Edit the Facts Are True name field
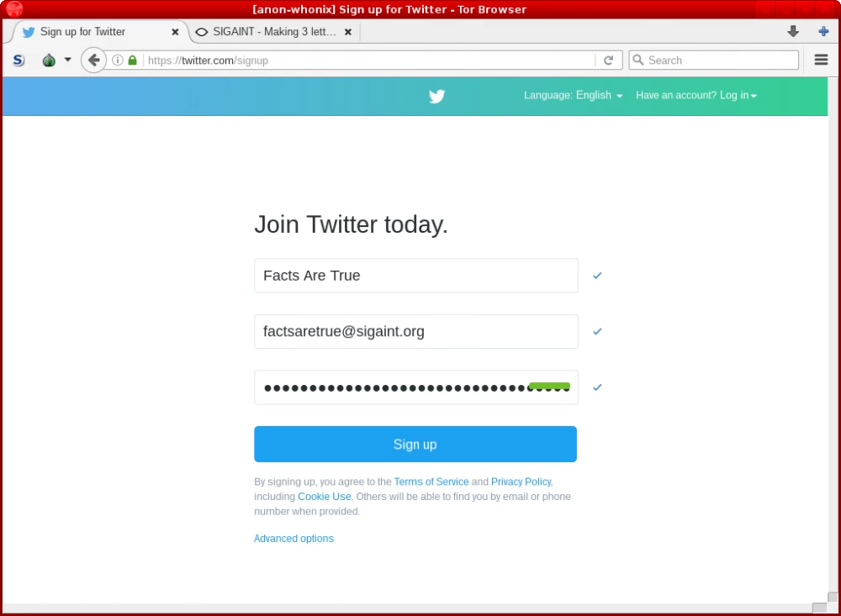The image size is (841, 616). [416, 276]
